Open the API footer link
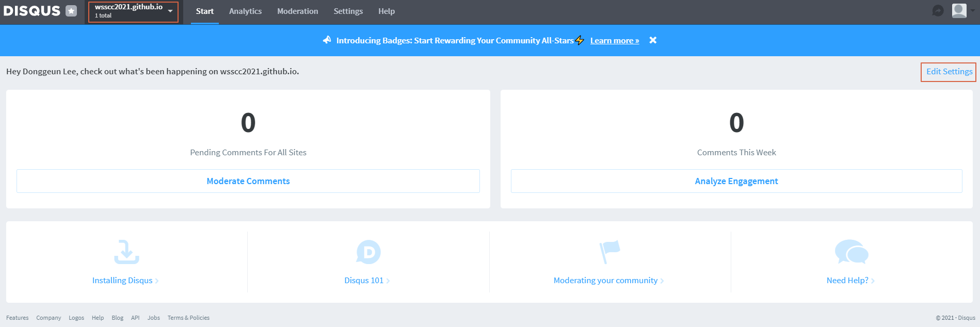 click(x=135, y=318)
